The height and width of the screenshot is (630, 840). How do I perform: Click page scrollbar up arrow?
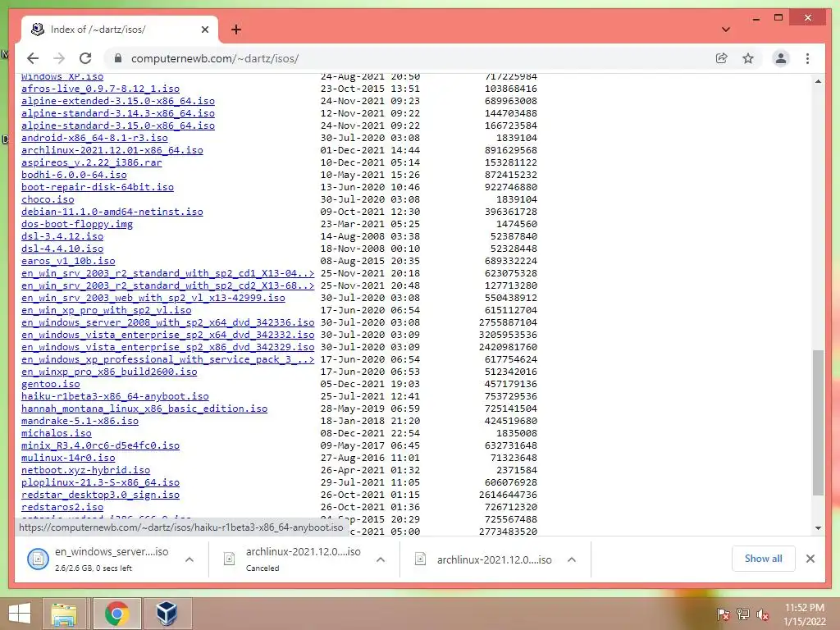(x=818, y=81)
